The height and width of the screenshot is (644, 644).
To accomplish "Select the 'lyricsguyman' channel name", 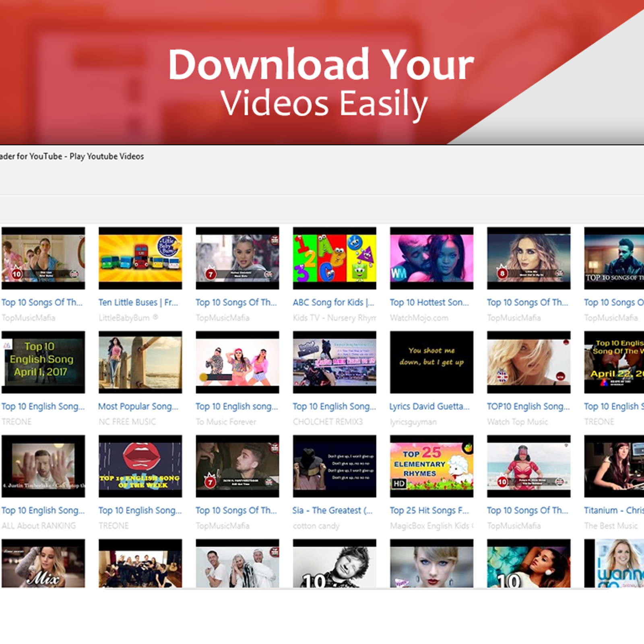I will [x=413, y=422].
